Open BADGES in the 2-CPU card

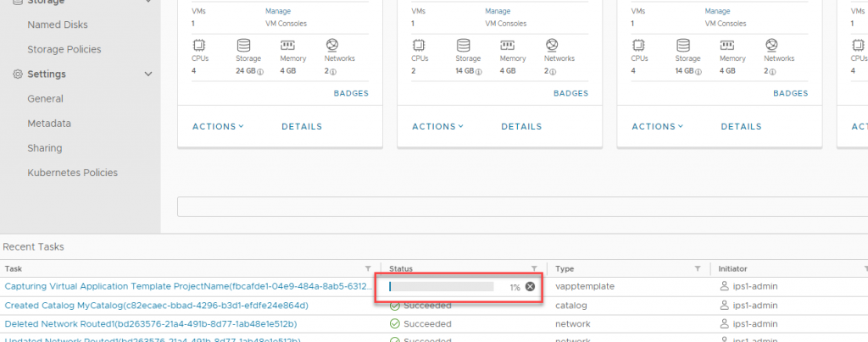570,93
